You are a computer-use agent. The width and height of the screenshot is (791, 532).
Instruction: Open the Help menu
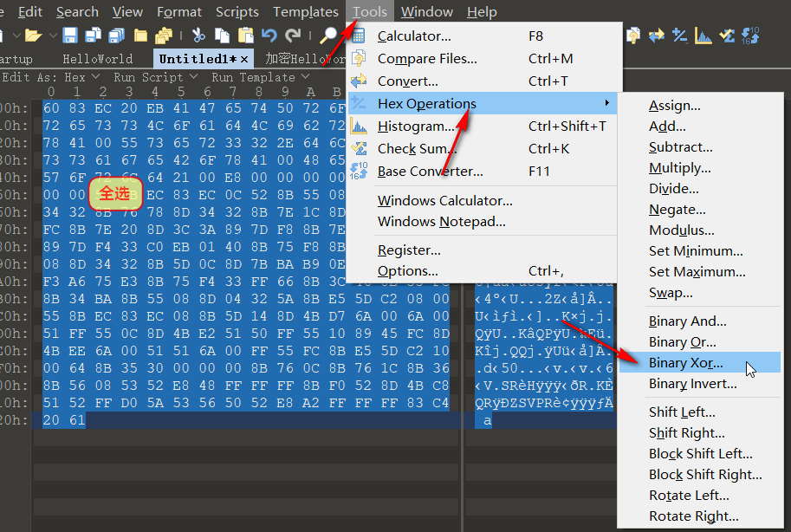(x=482, y=11)
